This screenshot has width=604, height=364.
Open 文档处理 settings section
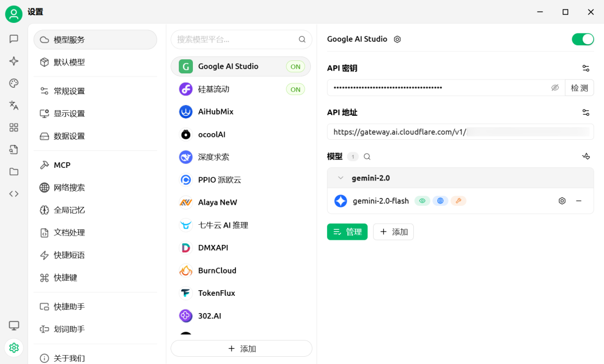click(x=95, y=233)
